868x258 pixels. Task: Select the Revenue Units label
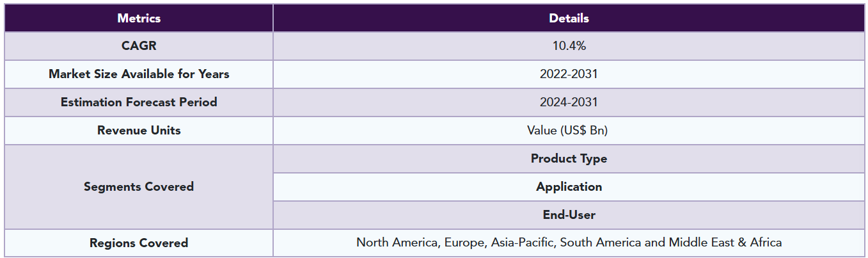(x=139, y=131)
